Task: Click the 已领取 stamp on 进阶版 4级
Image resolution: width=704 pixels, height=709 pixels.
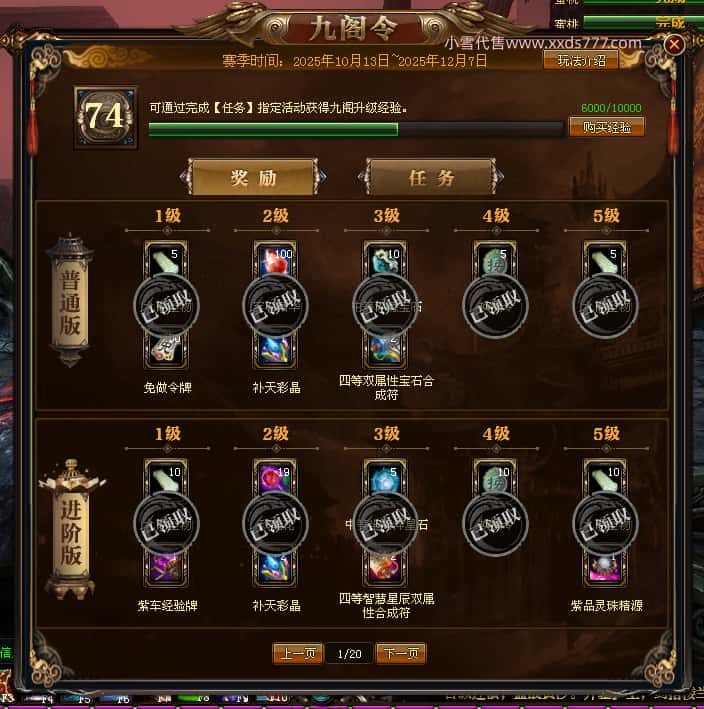Action: click(496, 524)
